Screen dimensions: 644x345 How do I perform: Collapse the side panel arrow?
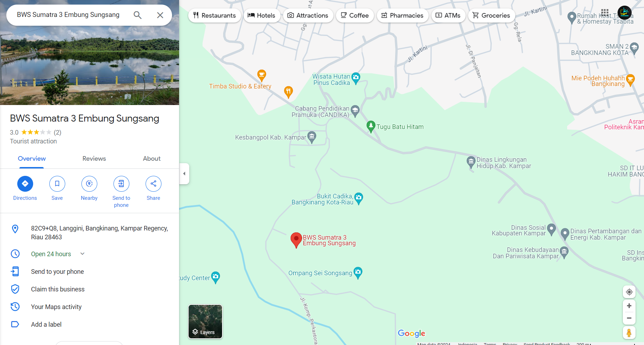click(184, 173)
